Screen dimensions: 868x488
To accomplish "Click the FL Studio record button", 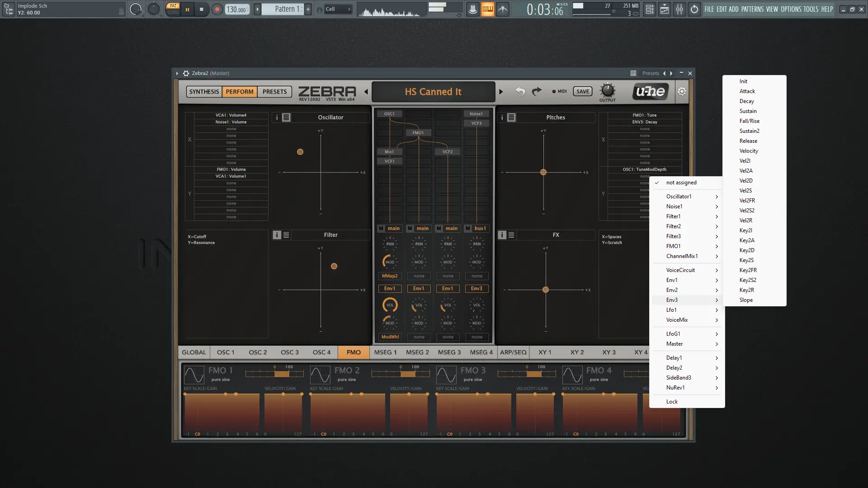I will click(217, 9).
